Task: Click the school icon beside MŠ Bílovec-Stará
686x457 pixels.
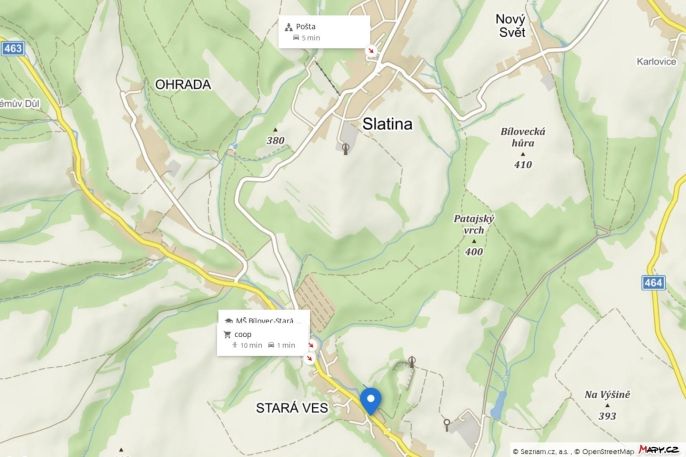Action: click(x=228, y=321)
